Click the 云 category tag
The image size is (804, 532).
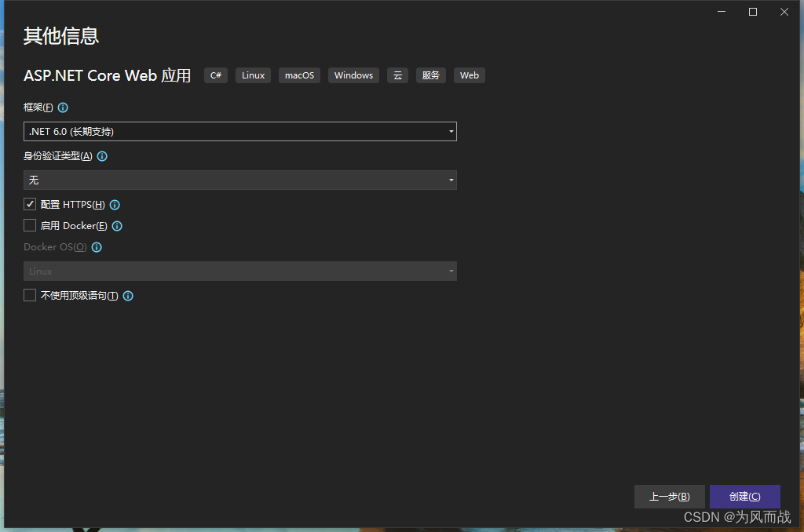click(x=397, y=75)
